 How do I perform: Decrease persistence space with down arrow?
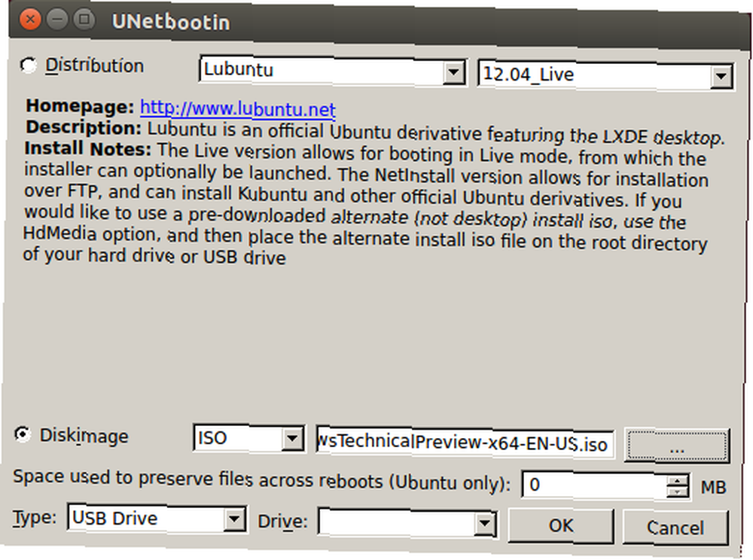point(678,492)
